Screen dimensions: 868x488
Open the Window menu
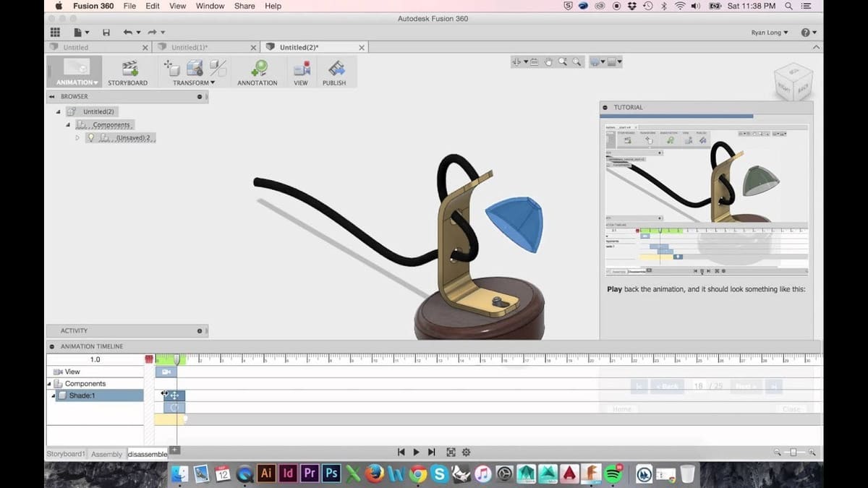point(210,6)
